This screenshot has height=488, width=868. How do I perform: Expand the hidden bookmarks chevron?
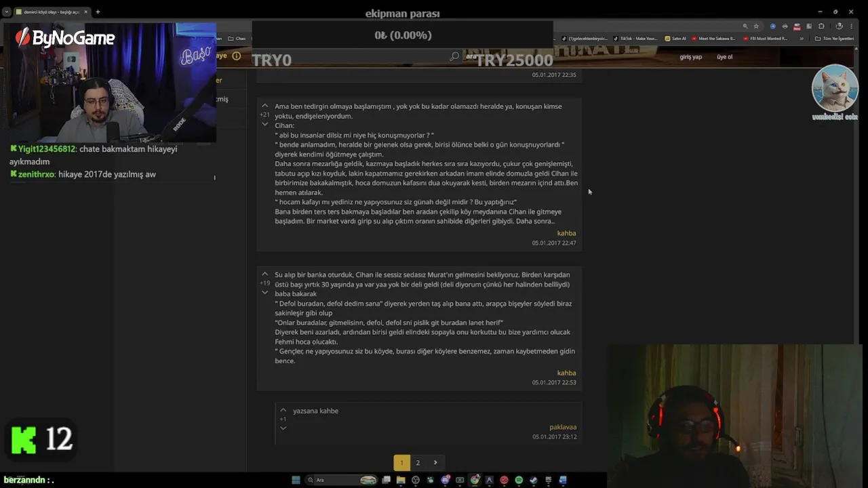802,39
